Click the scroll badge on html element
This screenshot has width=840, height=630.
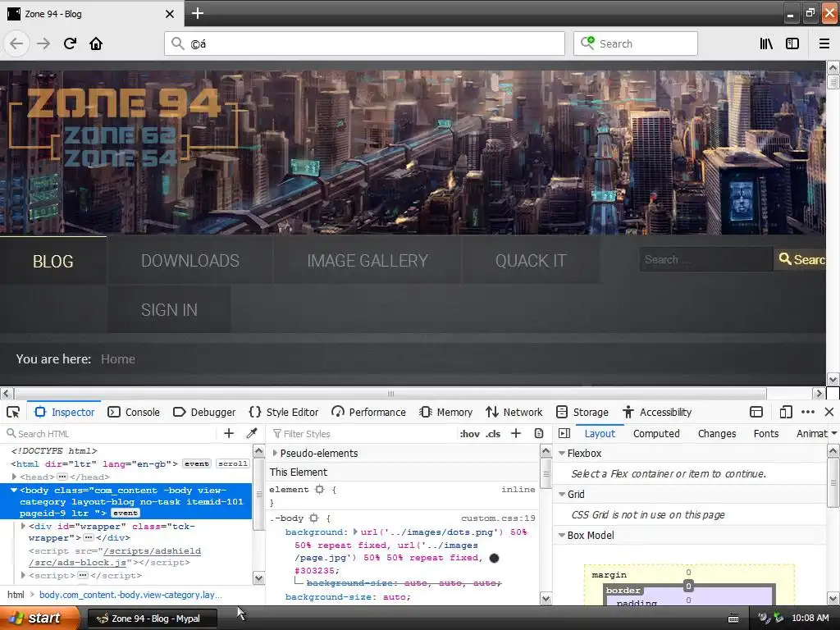(x=232, y=464)
